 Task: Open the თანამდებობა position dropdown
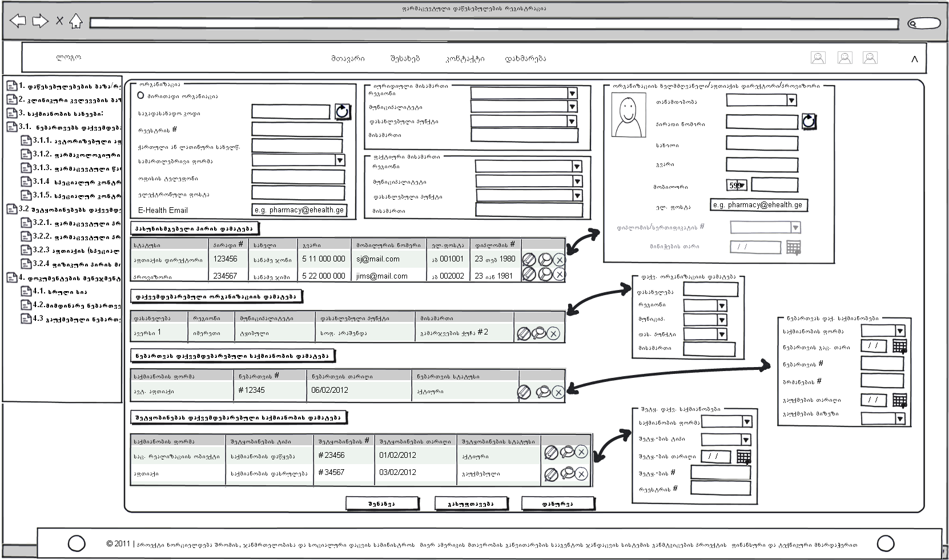pyautogui.click(x=791, y=100)
